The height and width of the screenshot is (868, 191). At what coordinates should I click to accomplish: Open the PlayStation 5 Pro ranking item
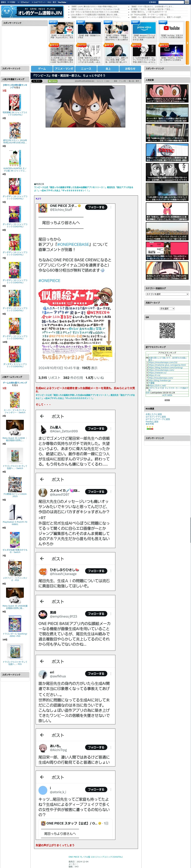point(15,514)
